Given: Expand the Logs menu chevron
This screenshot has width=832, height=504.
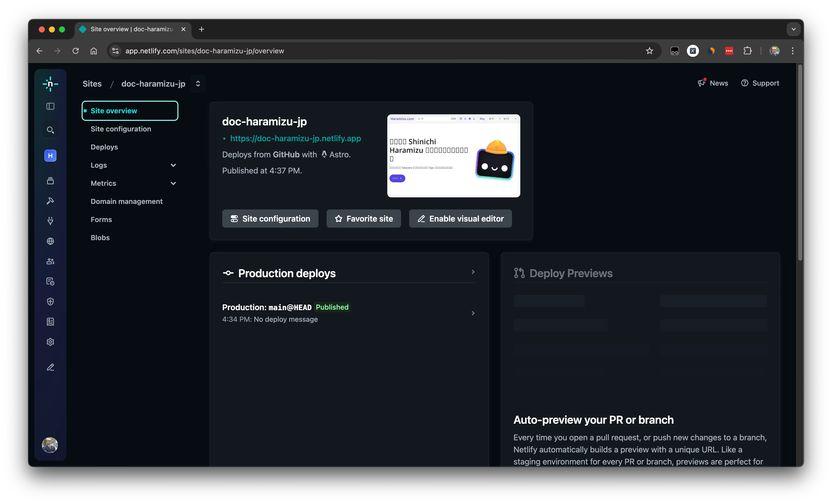Looking at the screenshot, I should click(x=173, y=165).
